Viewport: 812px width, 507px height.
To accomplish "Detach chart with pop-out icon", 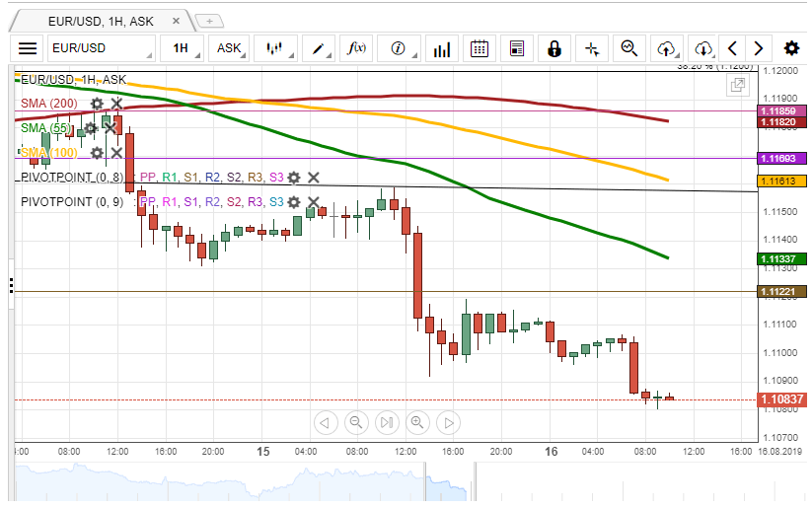I will click(736, 86).
